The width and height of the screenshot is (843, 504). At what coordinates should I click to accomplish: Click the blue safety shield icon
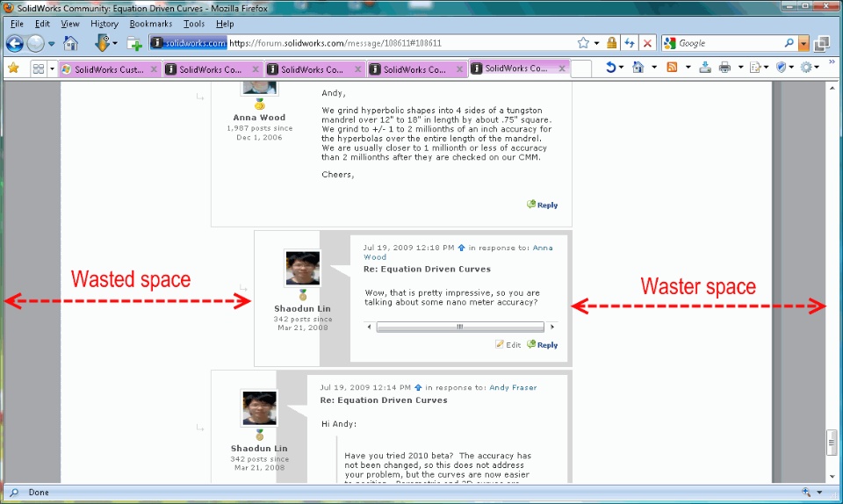pyautogui.click(x=782, y=67)
